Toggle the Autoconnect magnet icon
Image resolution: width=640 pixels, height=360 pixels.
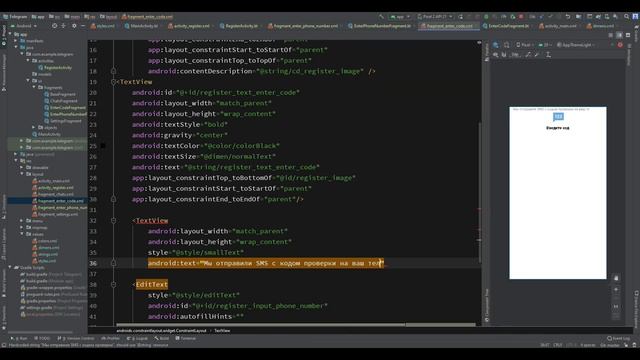pos(504,54)
